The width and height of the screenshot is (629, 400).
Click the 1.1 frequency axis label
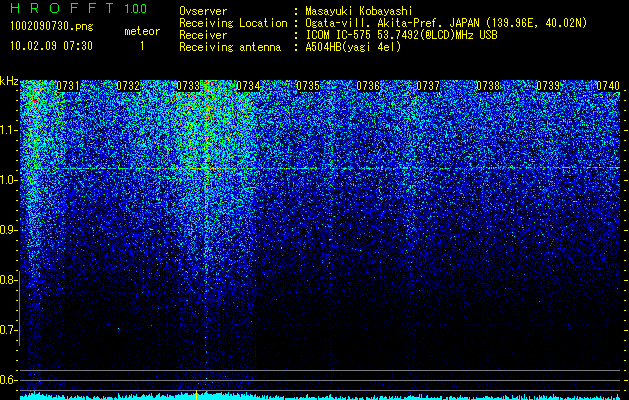tap(8, 130)
